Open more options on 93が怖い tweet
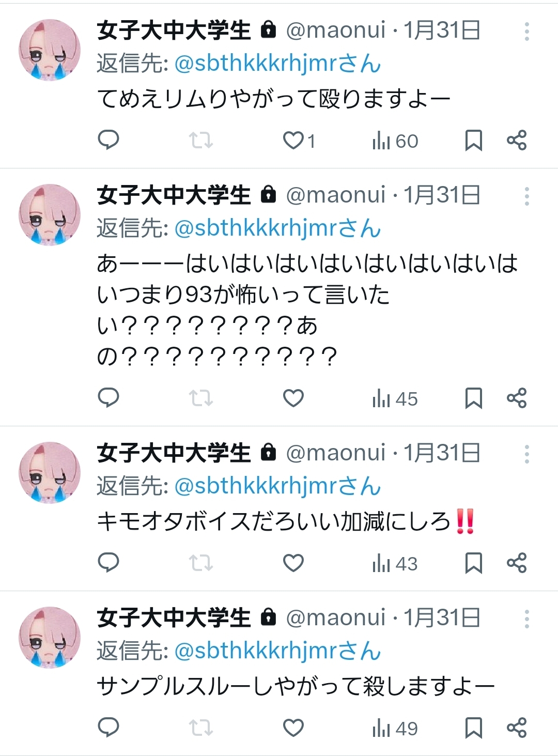This screenshot has width=558, height=756. point(526,196)
